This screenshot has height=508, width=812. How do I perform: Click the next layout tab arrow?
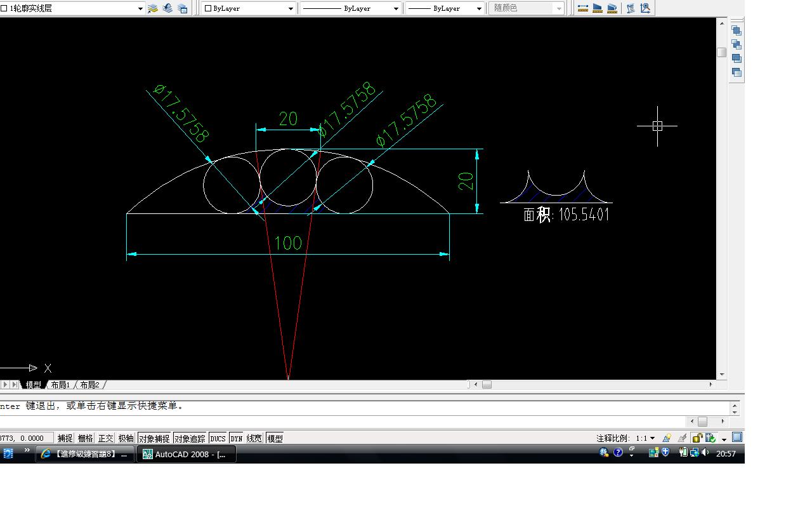(x=5, y=385)
